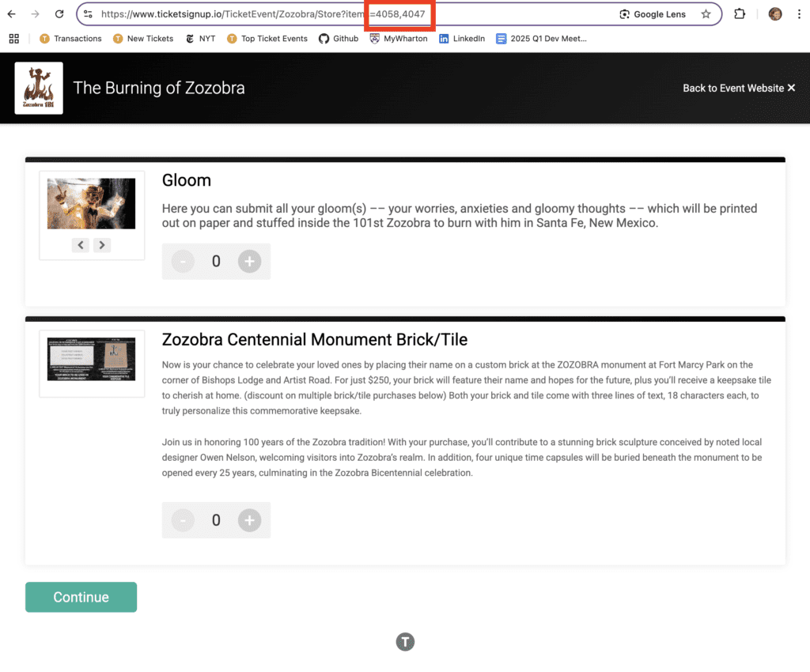Decrease Gloom quantity with minus button

(x=183, y=262)
